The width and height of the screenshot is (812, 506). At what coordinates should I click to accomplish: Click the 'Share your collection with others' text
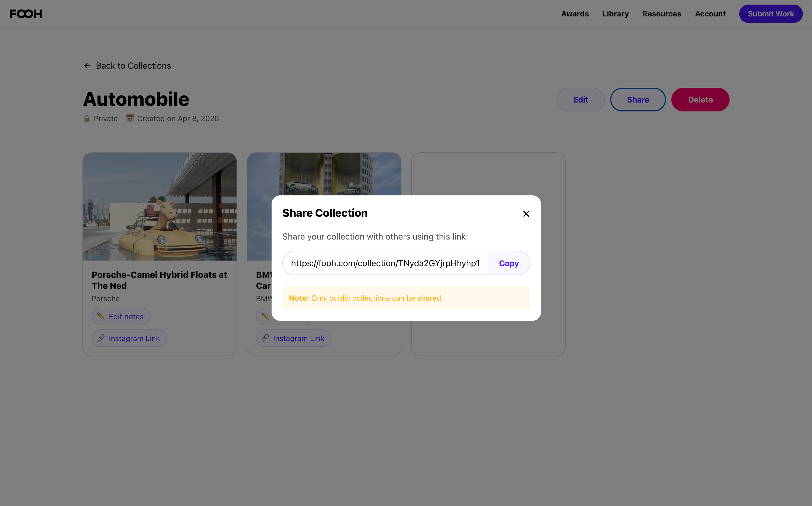375,237
